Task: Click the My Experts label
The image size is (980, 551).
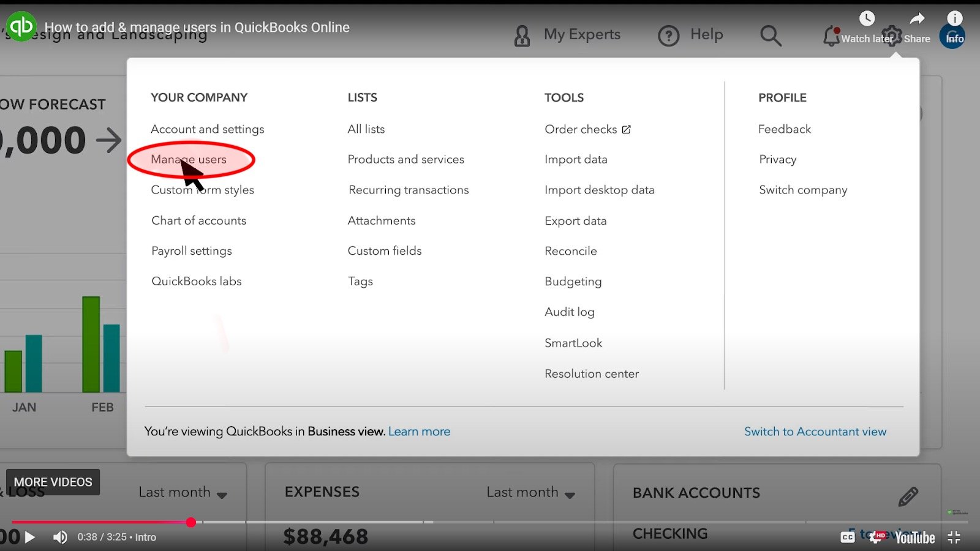Action: (582, 35)
